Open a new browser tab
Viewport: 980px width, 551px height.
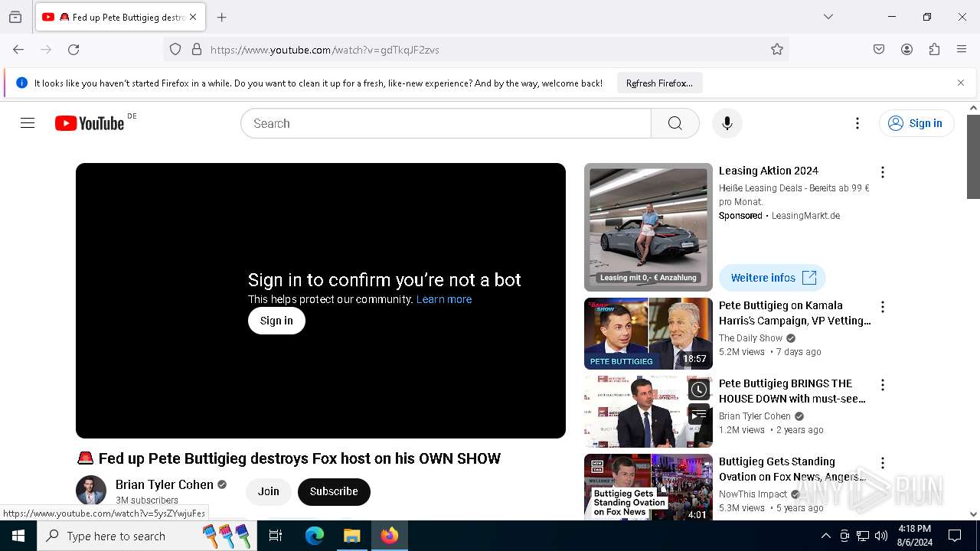click(222, 17)
